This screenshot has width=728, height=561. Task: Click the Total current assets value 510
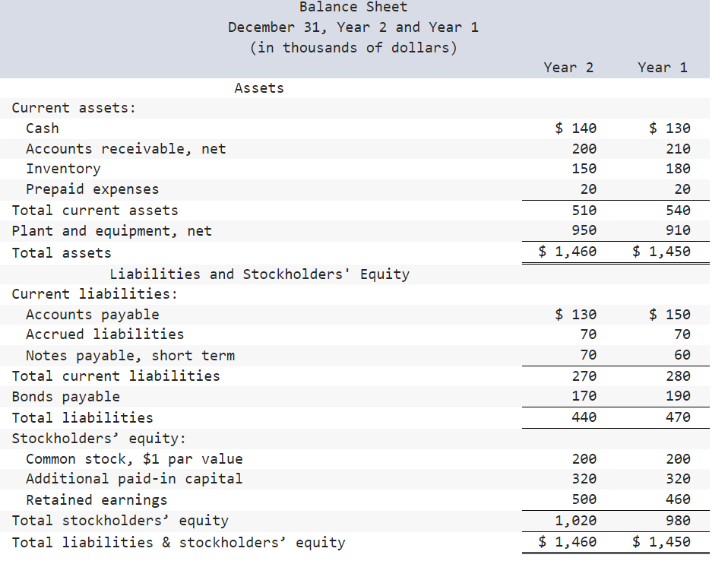tap(585, 210)
